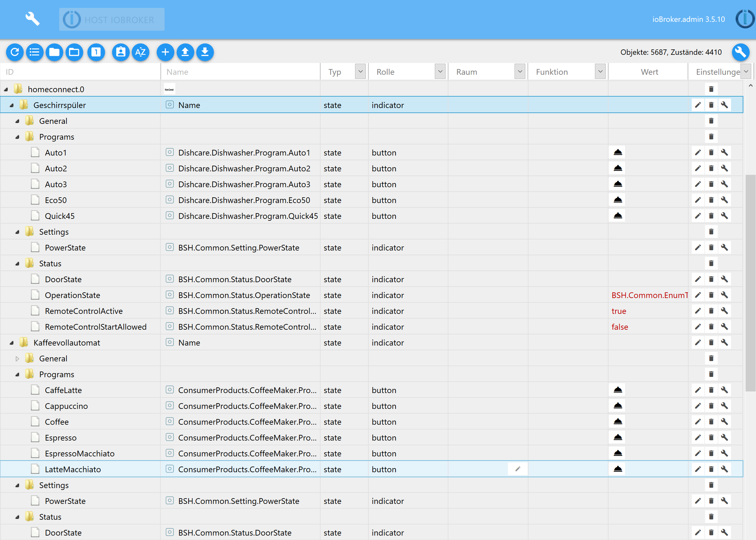
Task: Delete the Auto2 state with trash icon
Action: [x=711, y=168]
